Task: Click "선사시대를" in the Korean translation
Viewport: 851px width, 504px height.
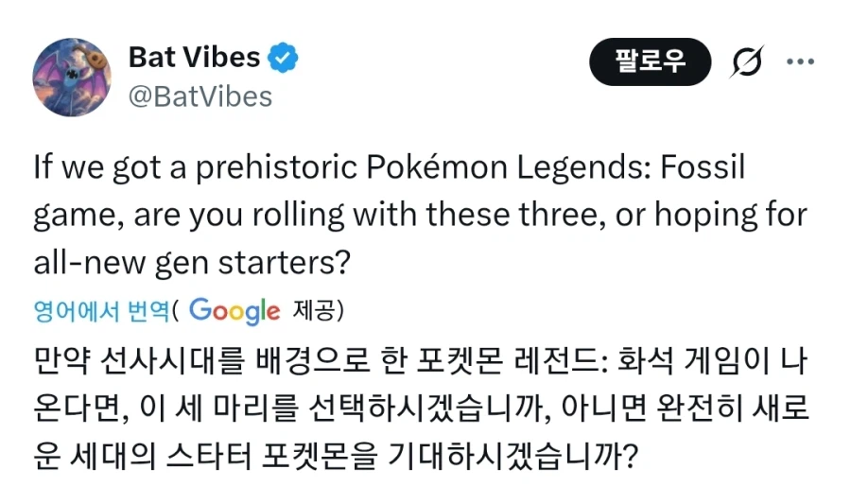Action: [x=159, y=360]
